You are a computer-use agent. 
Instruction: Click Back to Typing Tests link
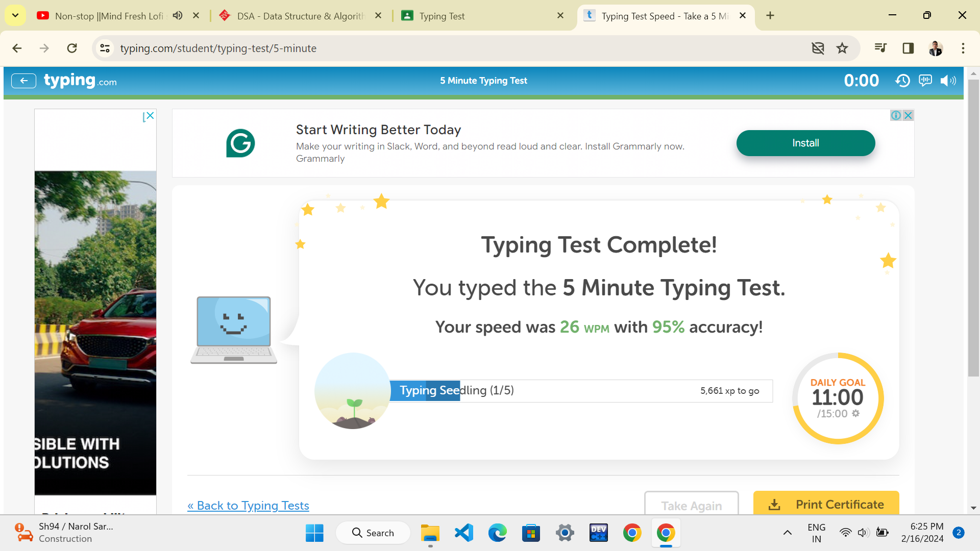[x=248, y=505]
